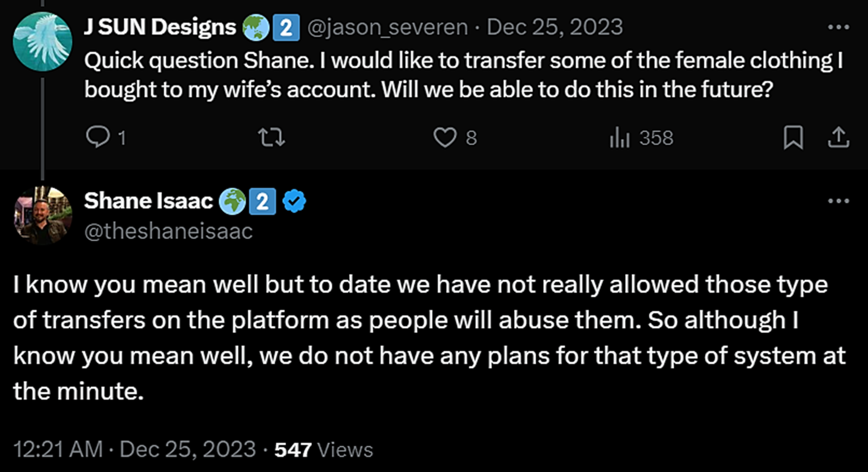This screenshot has height=472, width=868.
Task: Like the J SUN Designs tweet
Action: pos(445,137)
